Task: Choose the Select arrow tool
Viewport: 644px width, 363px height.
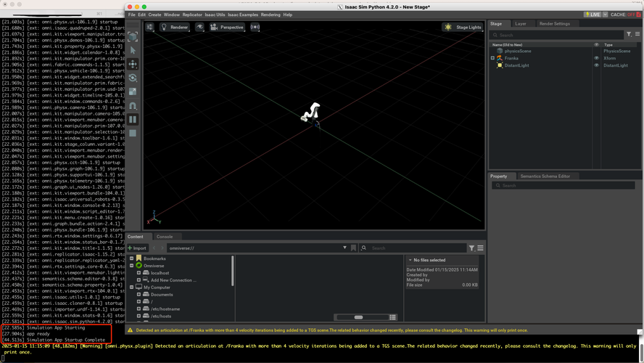Action: point(133,51)
